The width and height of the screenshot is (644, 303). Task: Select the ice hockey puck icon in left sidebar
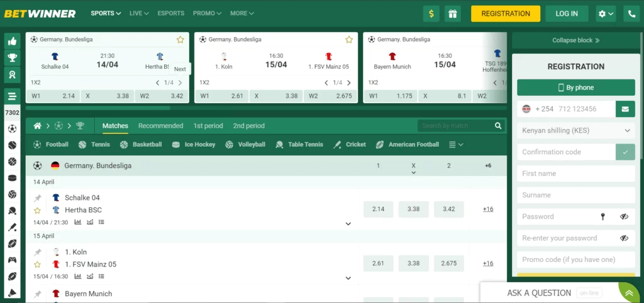[13, 178]
